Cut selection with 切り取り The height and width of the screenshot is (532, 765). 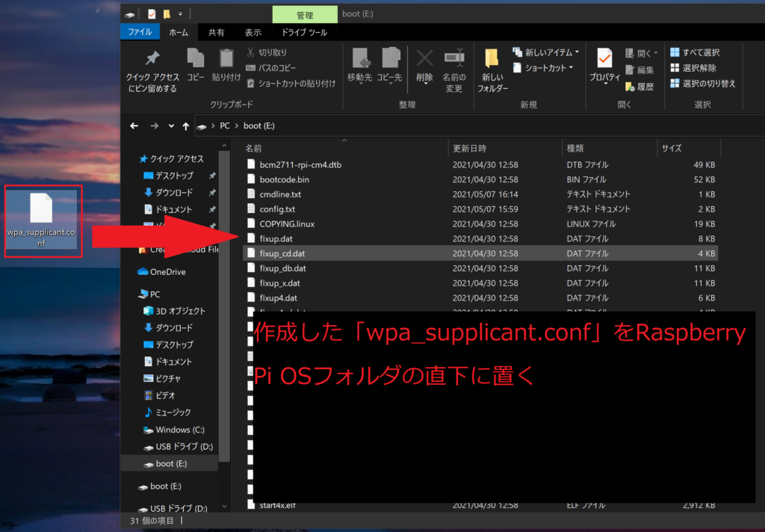(x=267, y=52)
